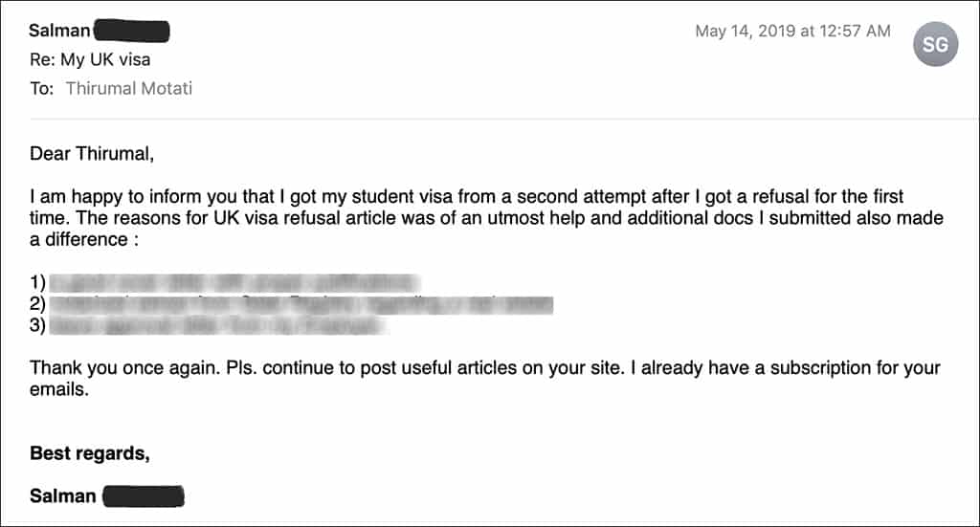Click the Salman signature name at bottom
The width and height of the screenshot is (980, 527).
[63, 495]
